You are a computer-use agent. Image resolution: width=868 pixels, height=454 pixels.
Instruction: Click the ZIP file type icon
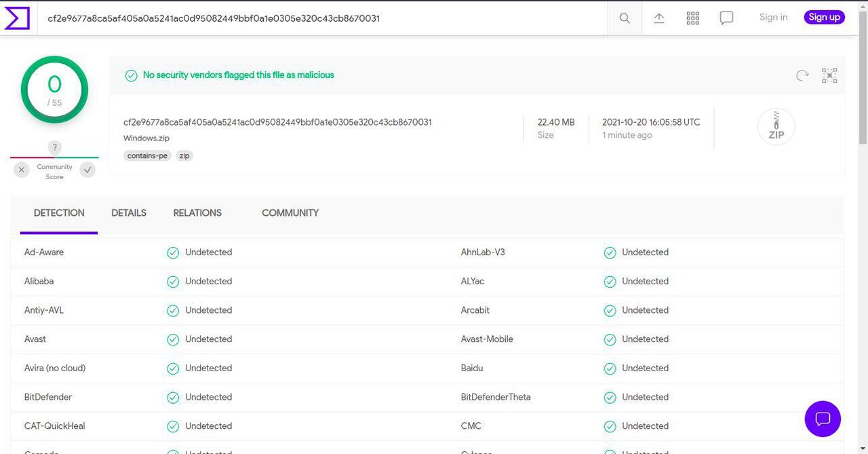click(776, 126)
